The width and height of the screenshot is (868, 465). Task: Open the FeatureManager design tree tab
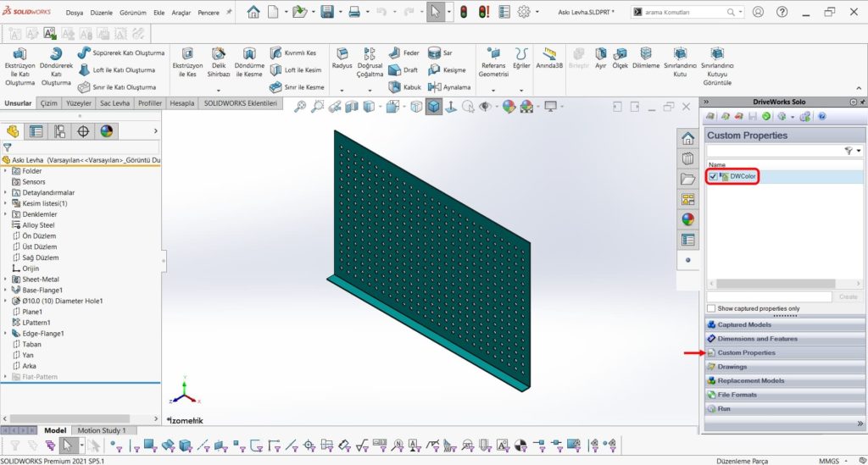[13, 131]
